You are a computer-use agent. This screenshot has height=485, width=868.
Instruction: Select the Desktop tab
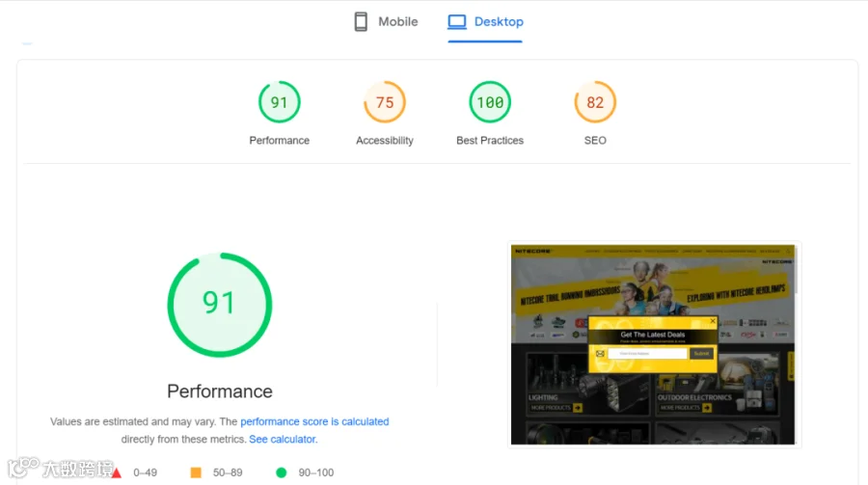point(485,21)
